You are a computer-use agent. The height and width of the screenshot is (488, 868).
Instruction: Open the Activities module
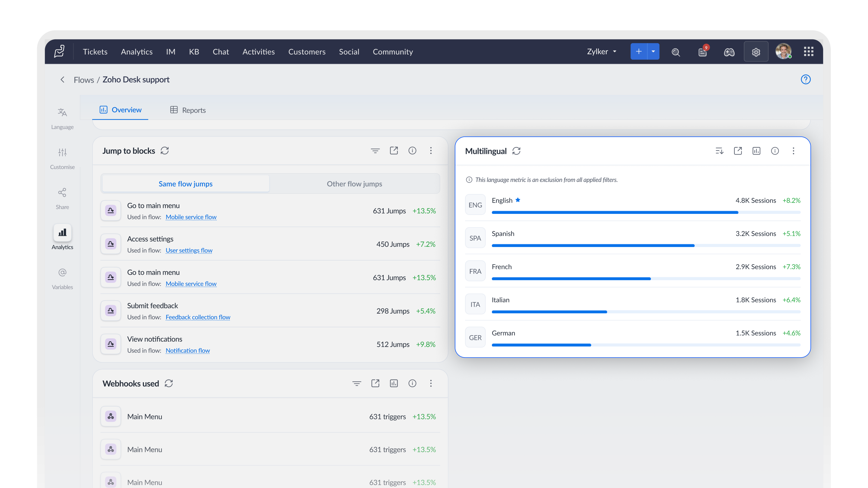[x=259, y=52]
